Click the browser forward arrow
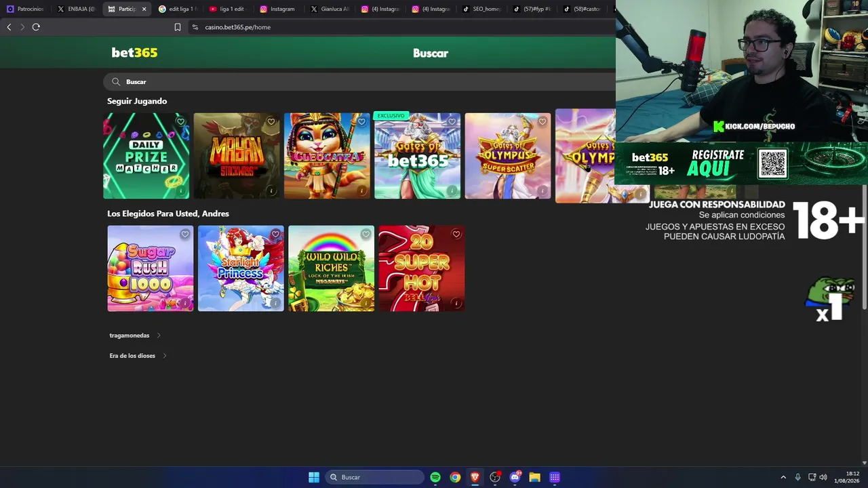The image size is (868, 488). [x=22, y=27]
